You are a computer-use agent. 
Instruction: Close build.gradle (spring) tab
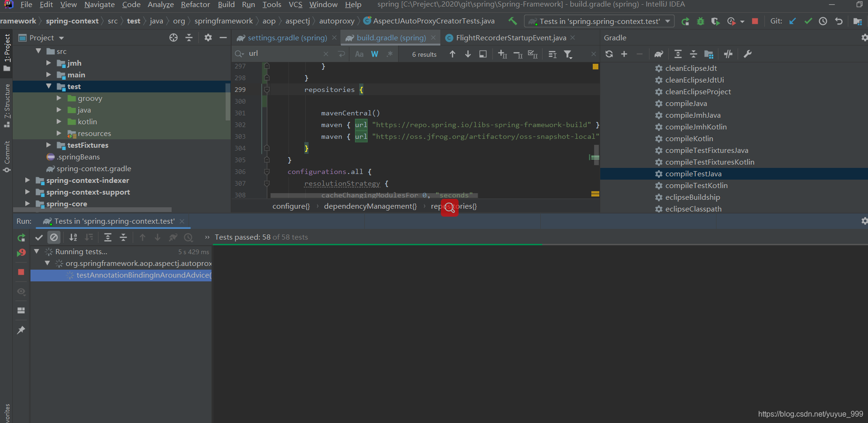tap(433, 38)
